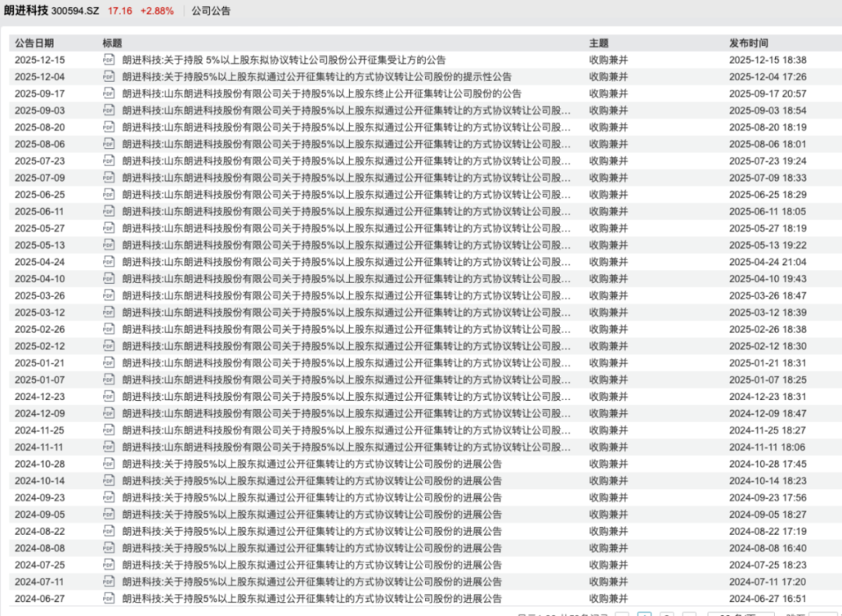Screen dimensions: 842x616
Task: Sort by the 公告日期 column header
Action: point(34,43)
